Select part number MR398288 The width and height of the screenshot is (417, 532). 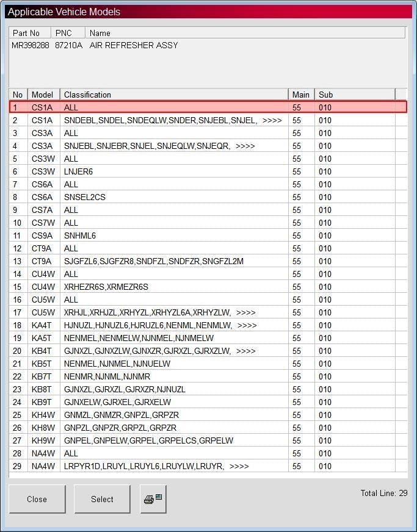click(31, 45)
